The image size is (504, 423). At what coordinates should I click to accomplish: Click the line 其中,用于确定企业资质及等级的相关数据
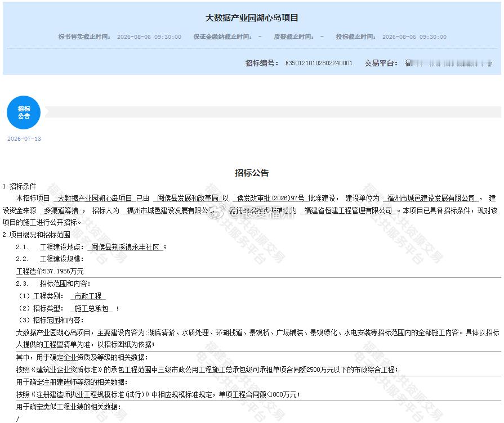(82, 358)
